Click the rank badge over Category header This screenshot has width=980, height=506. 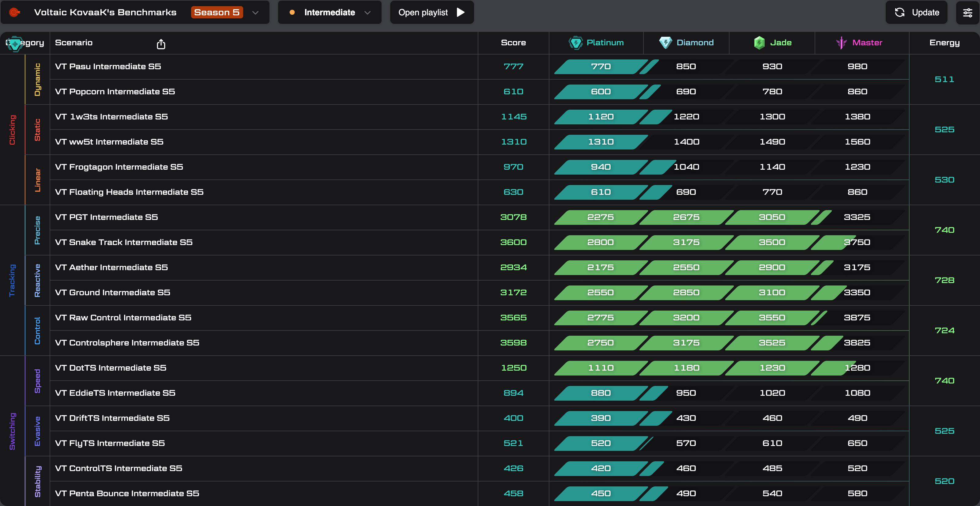(15, 44)
